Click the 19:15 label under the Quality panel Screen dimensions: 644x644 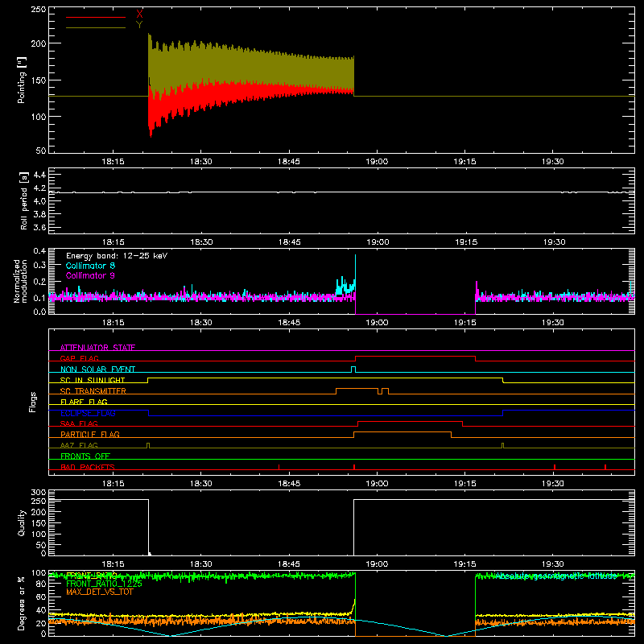tap(464, 564)
